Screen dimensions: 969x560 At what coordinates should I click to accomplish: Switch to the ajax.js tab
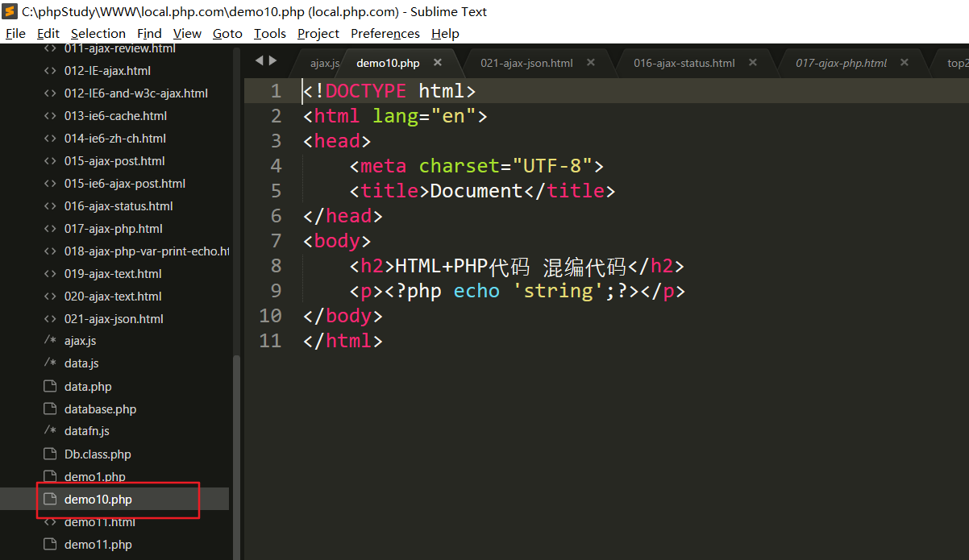tap(325, 63)
